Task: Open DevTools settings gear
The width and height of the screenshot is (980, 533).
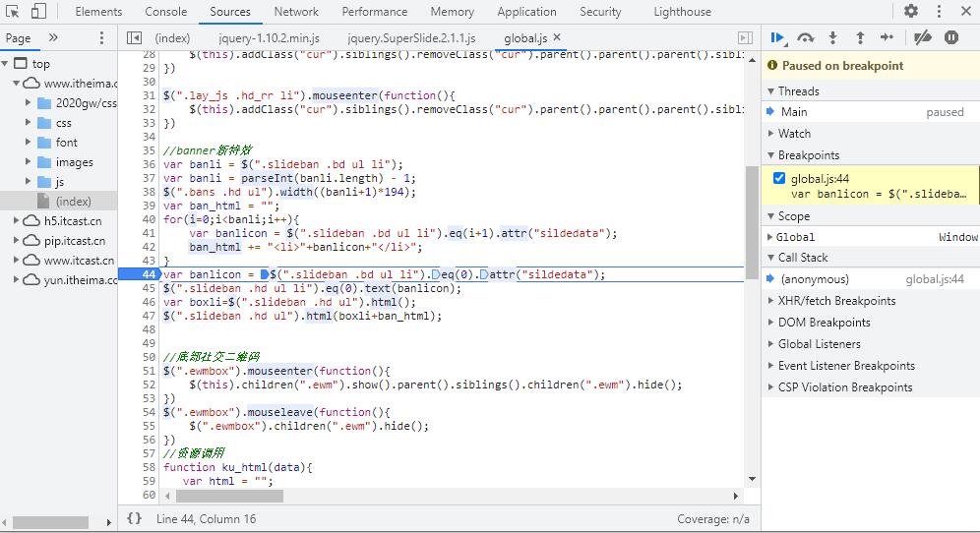Action: [910, 11]
